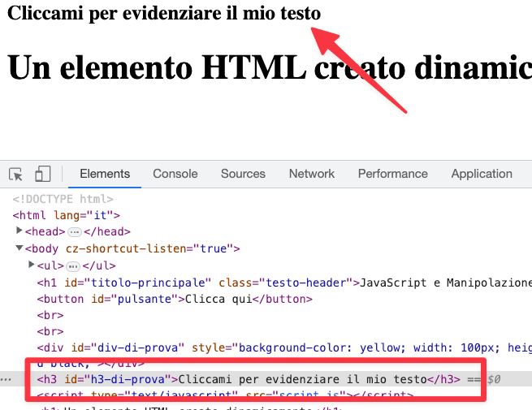
Task: Select the html lang="it" node
Action: tap(66, 215)
